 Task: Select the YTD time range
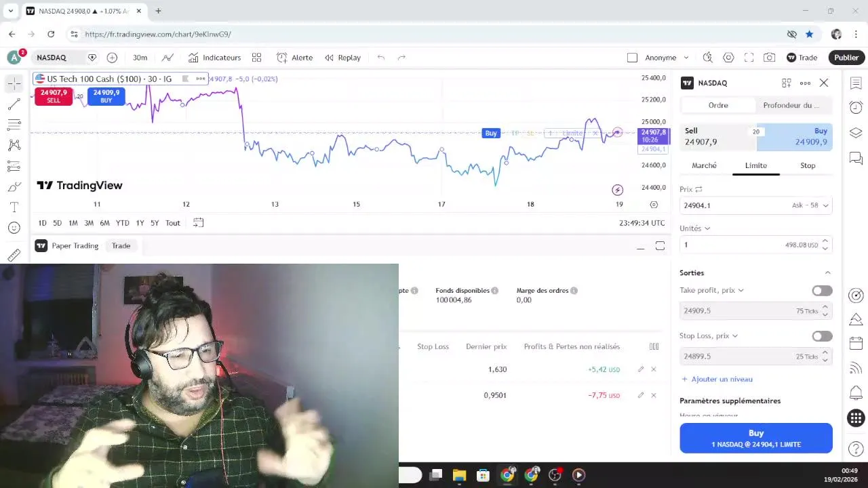(x=122, y=223)
